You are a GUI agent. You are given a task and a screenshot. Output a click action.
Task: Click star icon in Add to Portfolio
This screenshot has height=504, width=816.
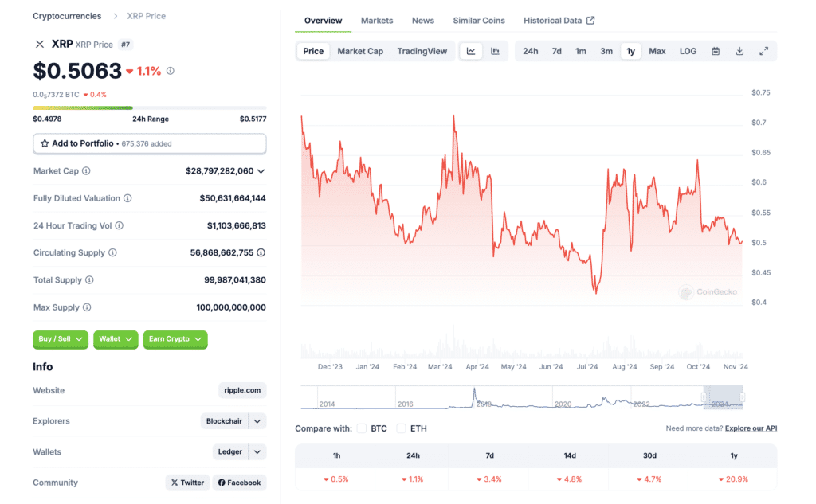point(45,143)
